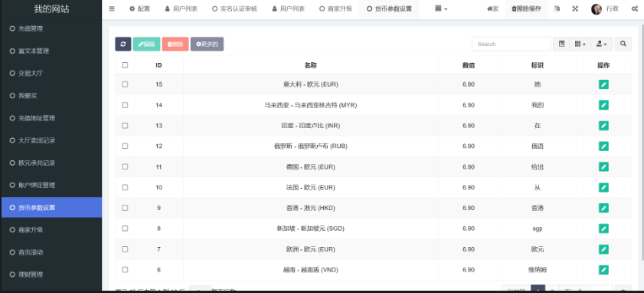The width and height of the screenshot is (644, 293).
Task: Edit row 10 法国 with pencil icon
Action: [603, 187]
